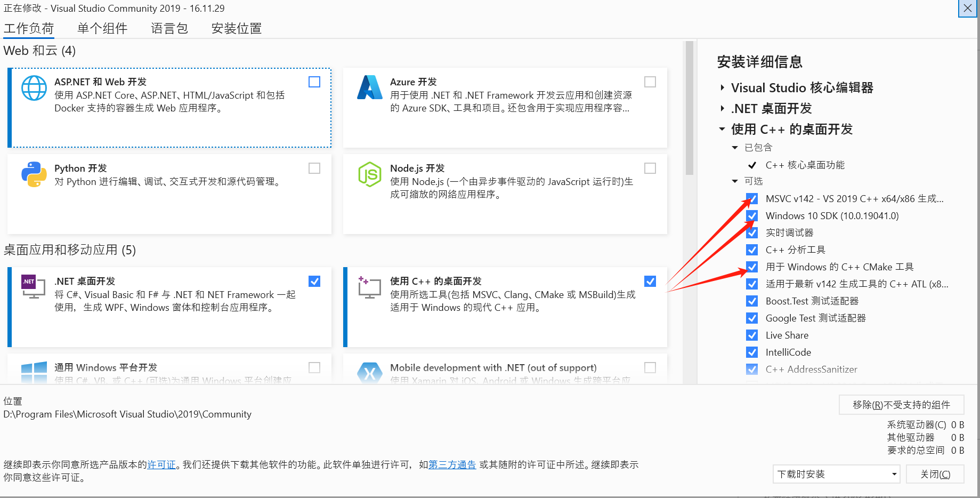
Task: Check the 通用 Windows 平台开发 checkbox
Action: click(x=314, y=367)
